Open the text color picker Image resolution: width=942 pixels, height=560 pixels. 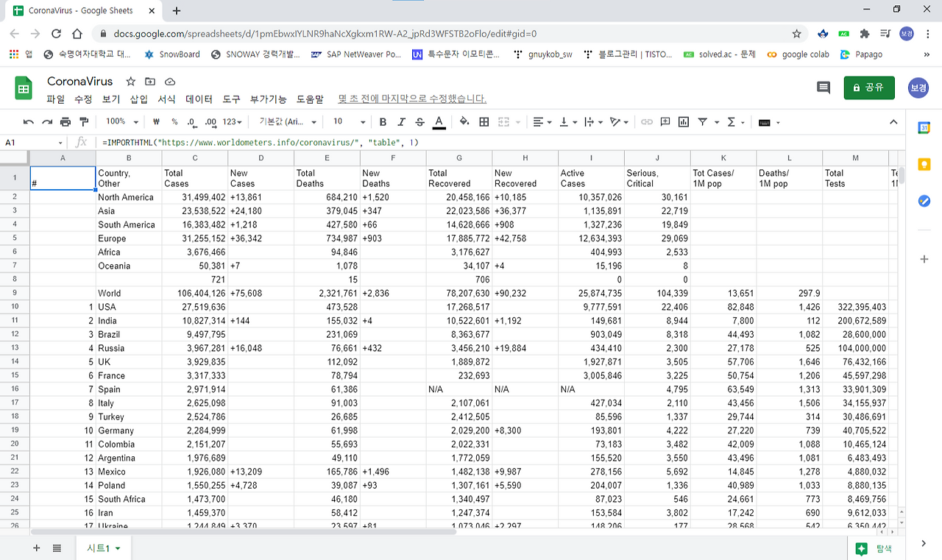click(439, 122)
